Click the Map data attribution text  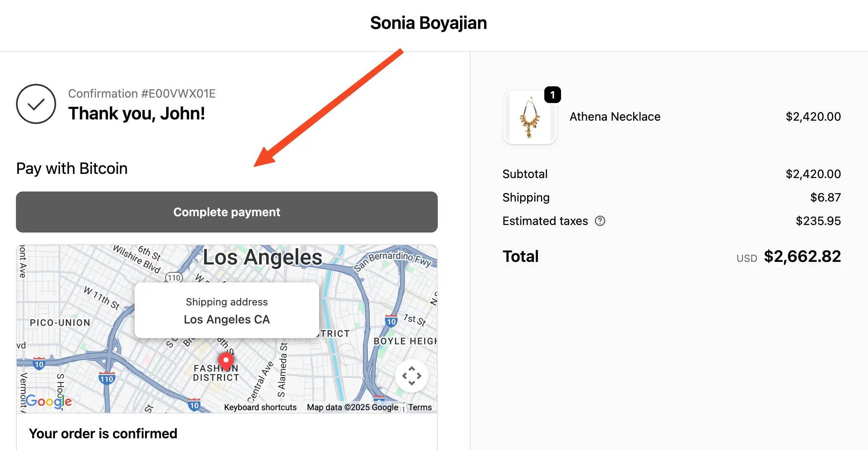pyautogui.click(x=352, y=407)
